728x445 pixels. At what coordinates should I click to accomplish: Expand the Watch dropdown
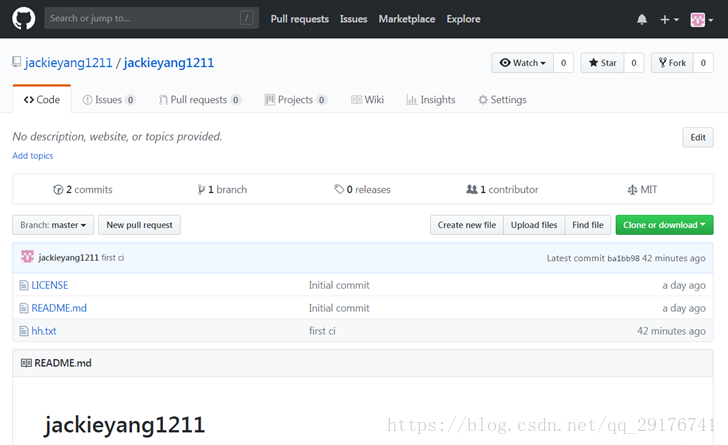[522, 63]
